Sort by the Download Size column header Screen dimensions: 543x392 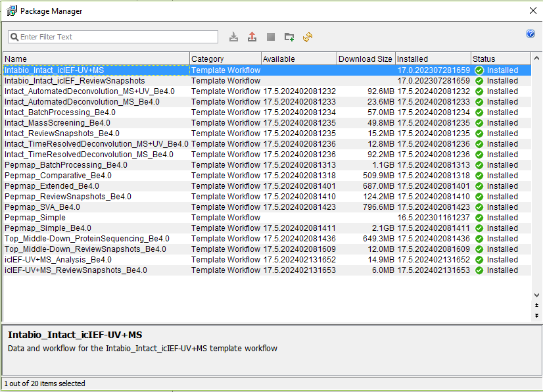coord(366,59)
